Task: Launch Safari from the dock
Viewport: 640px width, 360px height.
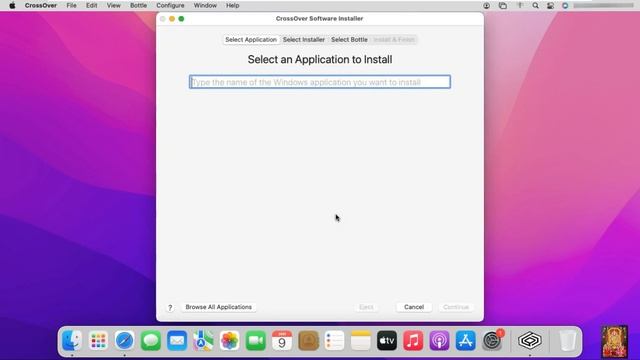Action: (124, 340)
